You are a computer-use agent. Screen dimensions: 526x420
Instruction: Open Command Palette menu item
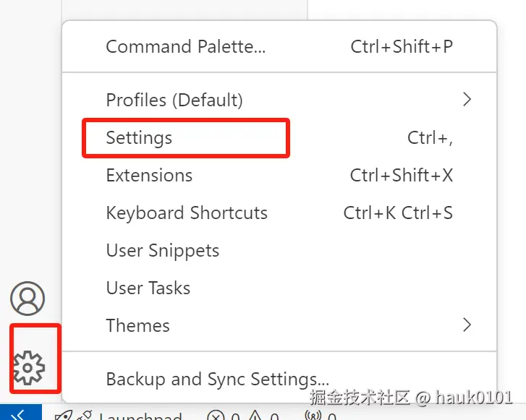pos(186,47)
